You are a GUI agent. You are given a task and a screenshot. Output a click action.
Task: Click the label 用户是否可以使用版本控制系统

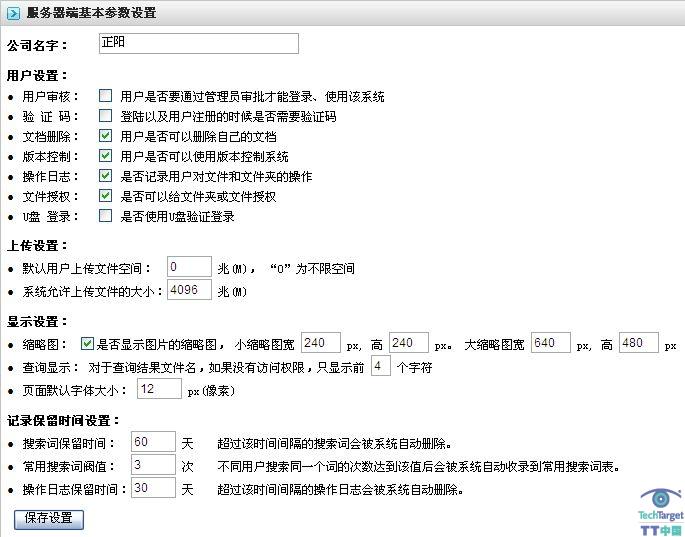[204, 156]
